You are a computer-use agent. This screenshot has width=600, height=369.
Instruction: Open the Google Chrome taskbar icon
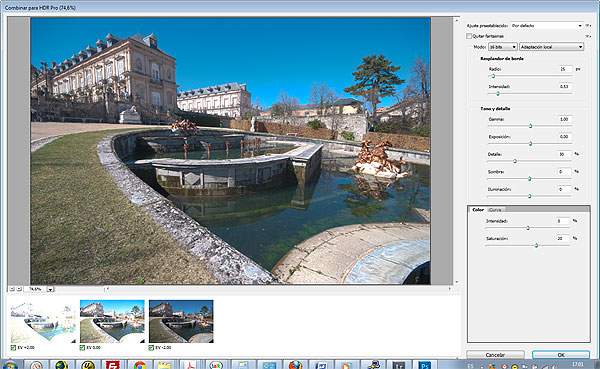pos(140,364)
